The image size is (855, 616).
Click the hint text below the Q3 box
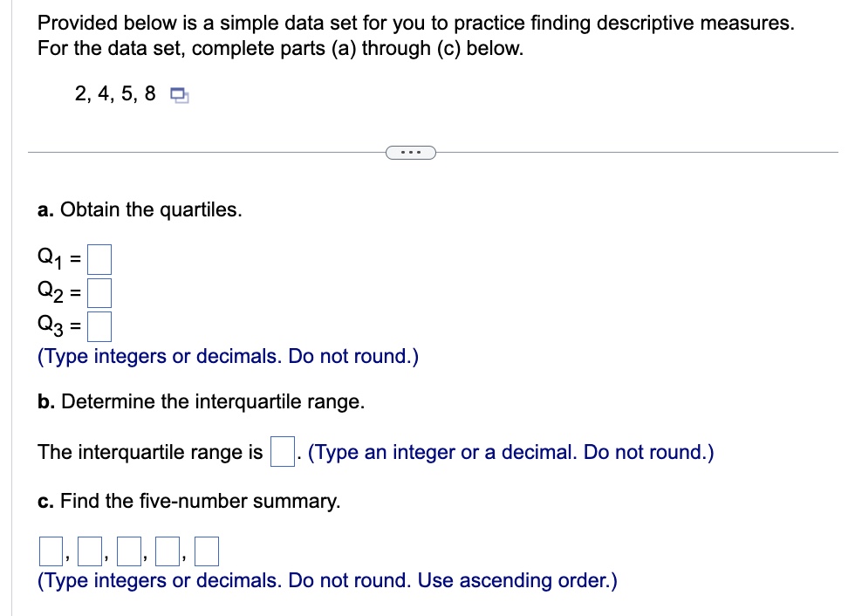228,357
